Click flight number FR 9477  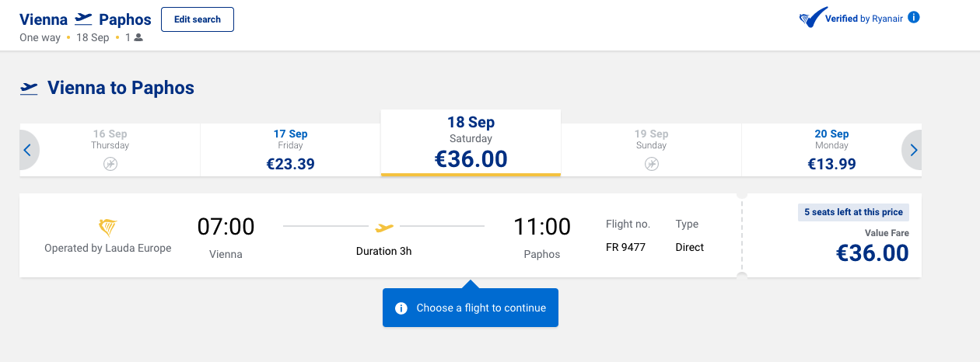click(625, 247)
